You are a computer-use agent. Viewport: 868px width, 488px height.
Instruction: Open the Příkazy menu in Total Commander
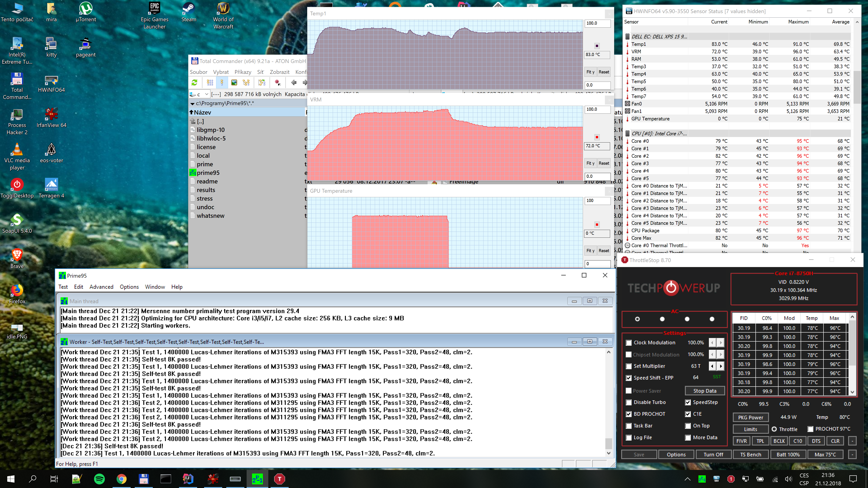tap(243, 72)
